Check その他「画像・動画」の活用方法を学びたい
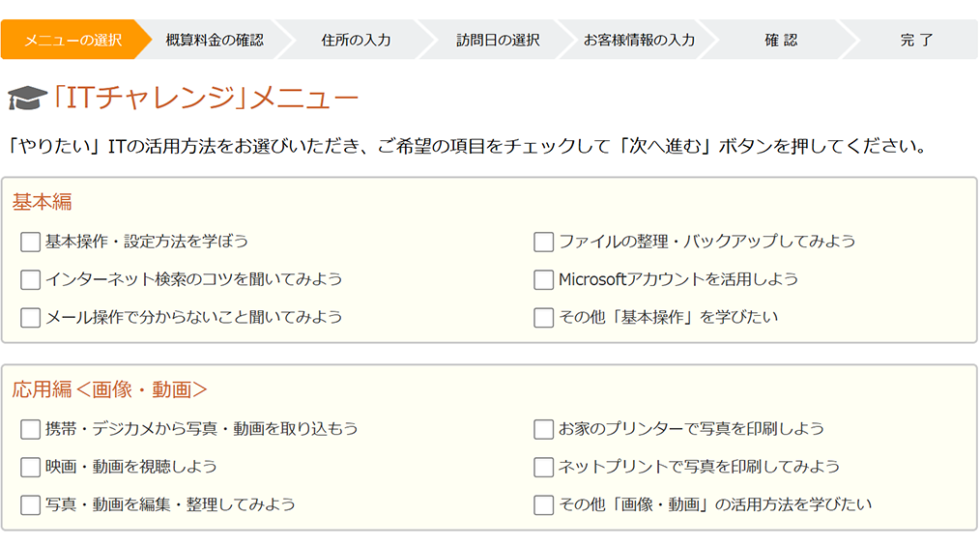Image resolution: width=980 pixels, height=545 pixels. (543, 504)
